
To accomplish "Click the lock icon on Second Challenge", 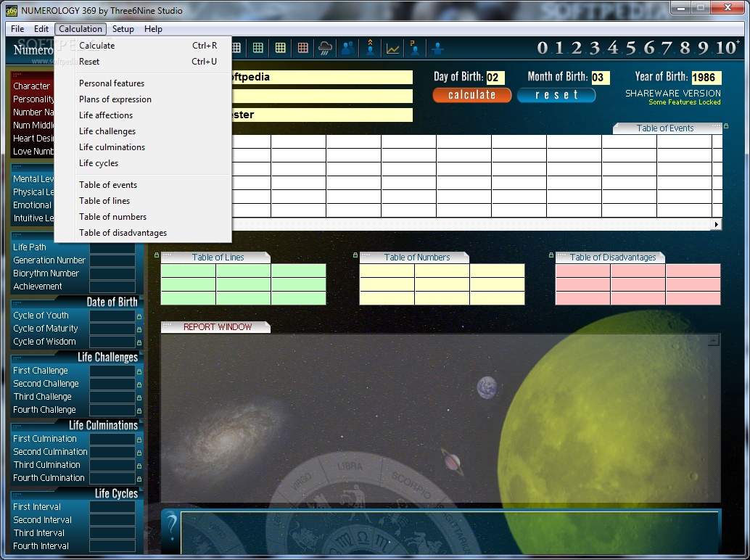I will [139, 384].
